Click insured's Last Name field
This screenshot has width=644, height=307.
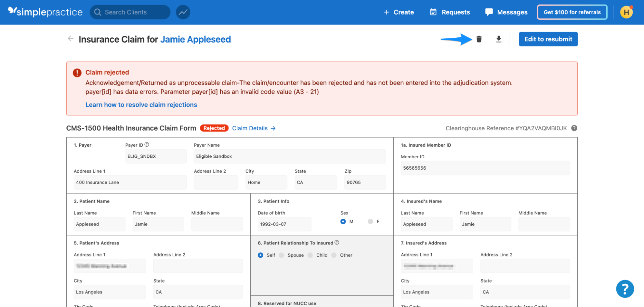coord(427,224)
